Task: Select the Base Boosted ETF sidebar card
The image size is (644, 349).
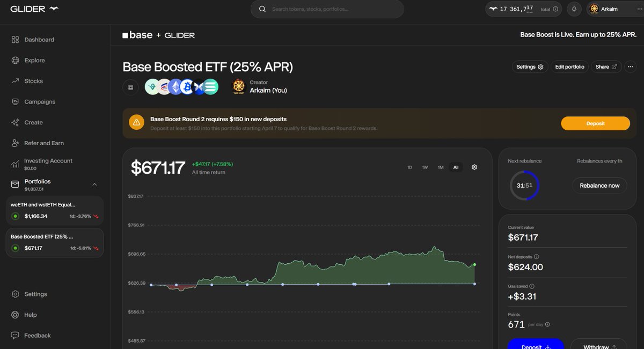Action: click(x=55, y=242)
